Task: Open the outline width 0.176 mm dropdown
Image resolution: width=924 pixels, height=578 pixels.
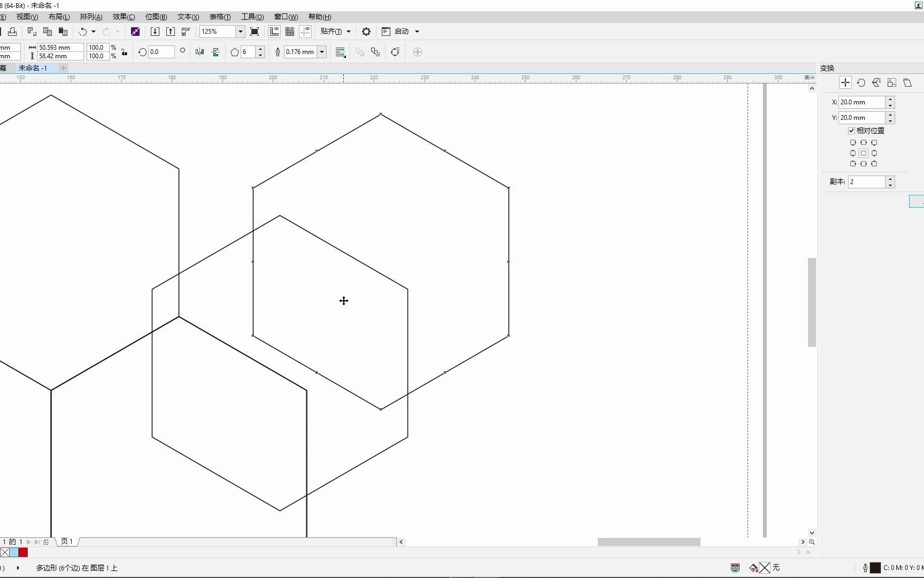Action: [322, 52]
